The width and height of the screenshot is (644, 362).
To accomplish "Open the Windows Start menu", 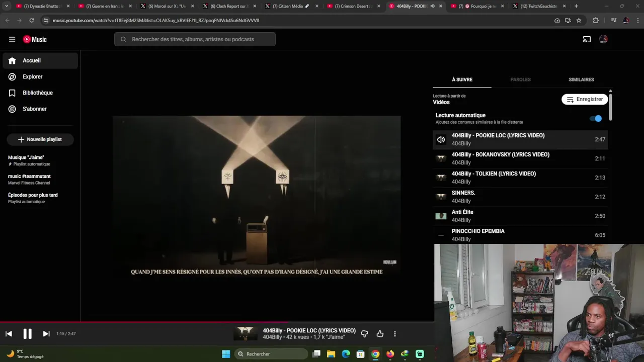I will pos(226,354).
